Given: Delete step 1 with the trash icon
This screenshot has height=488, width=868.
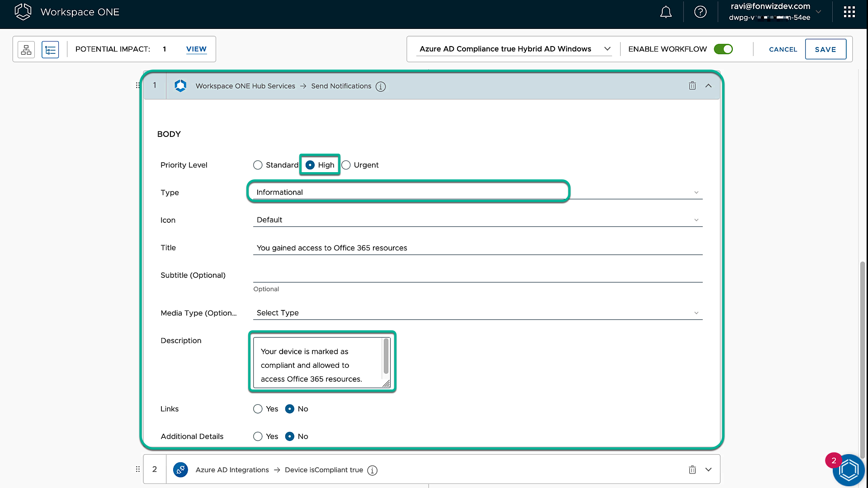Looking at the screenshot, I should tap(692, 86).
